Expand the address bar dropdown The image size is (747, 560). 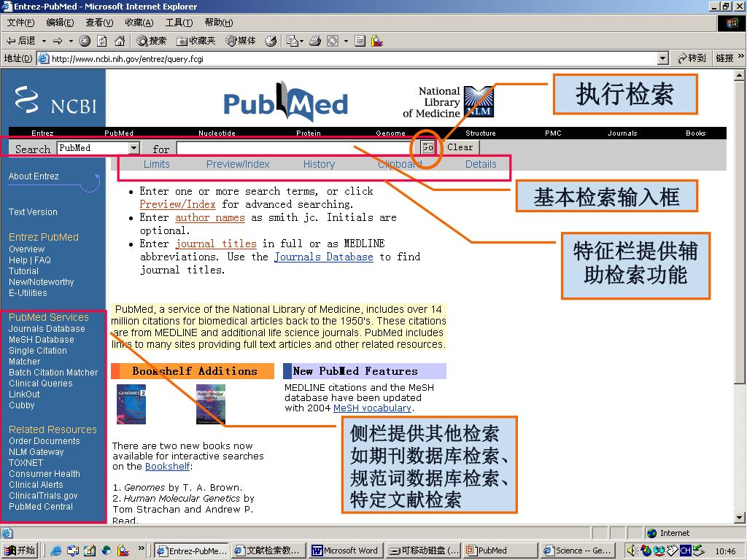pyautogui.click(x=662, y=58)
